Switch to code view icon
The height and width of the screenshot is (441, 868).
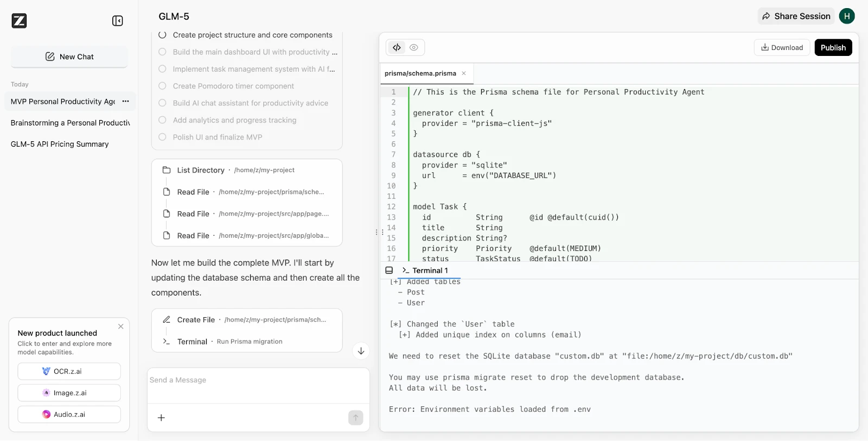397,48
